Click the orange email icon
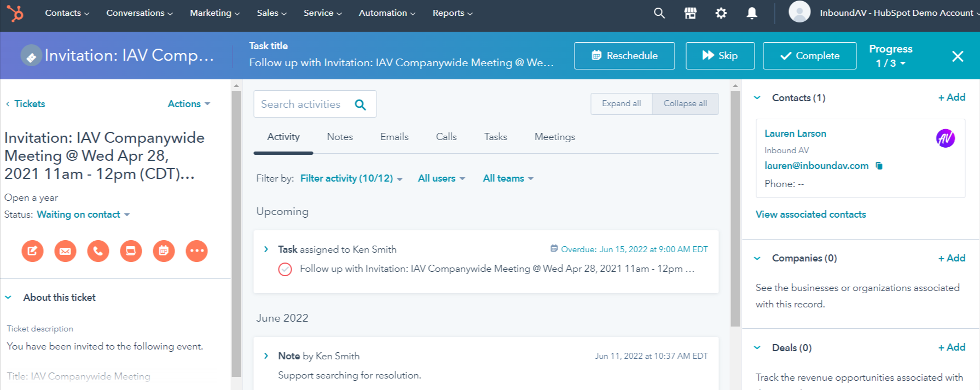980x390 pixels. tap(65, 251)
